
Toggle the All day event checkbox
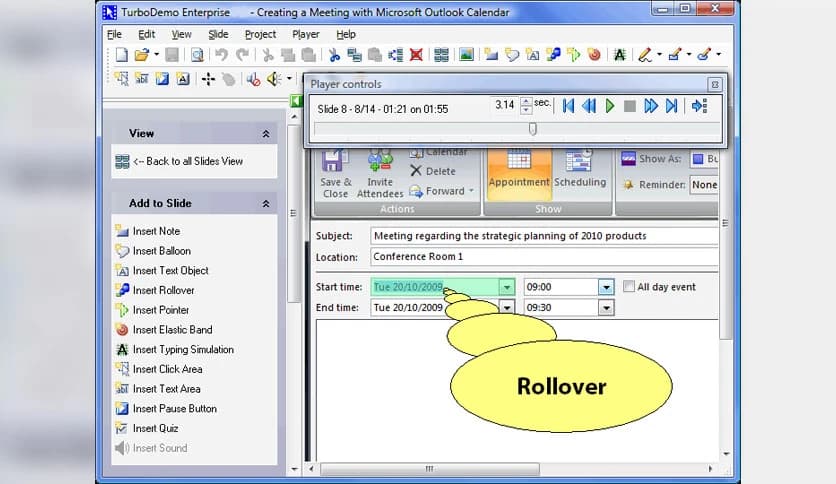(x=629, y=286)
